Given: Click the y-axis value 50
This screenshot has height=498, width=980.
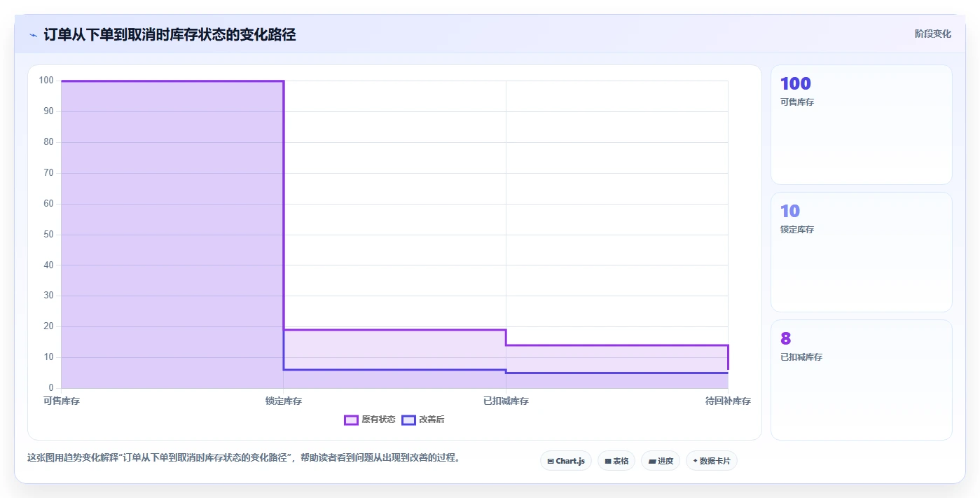Looking at the screenshot, I should pos(48,235).
